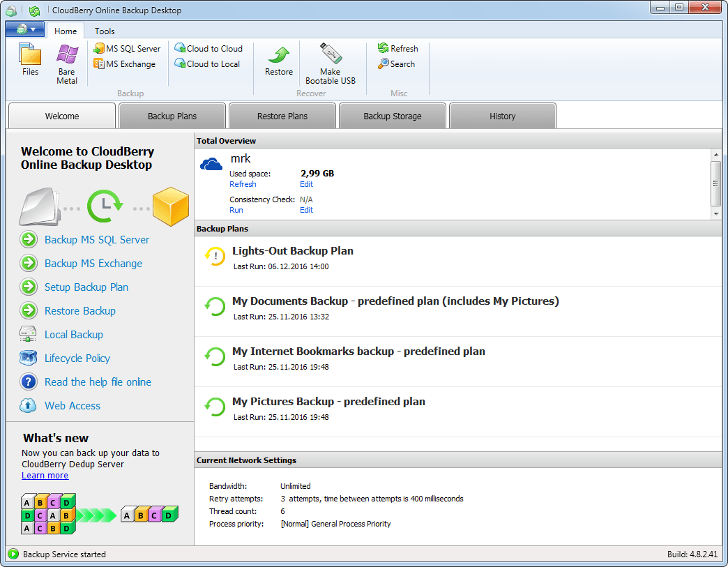
Task: Click the warning icon of Lights-Out Backup Plan
Action: [215, 256]
